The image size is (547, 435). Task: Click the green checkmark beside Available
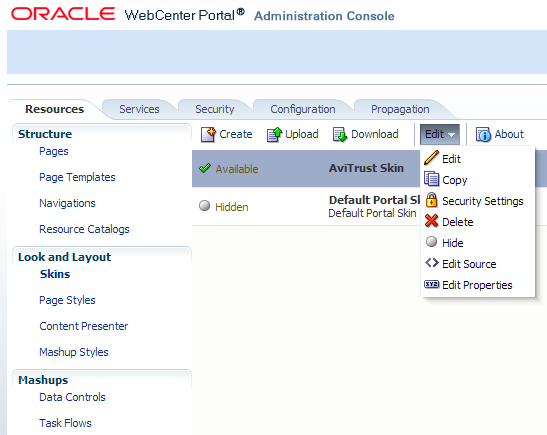[x=205, y=168]
